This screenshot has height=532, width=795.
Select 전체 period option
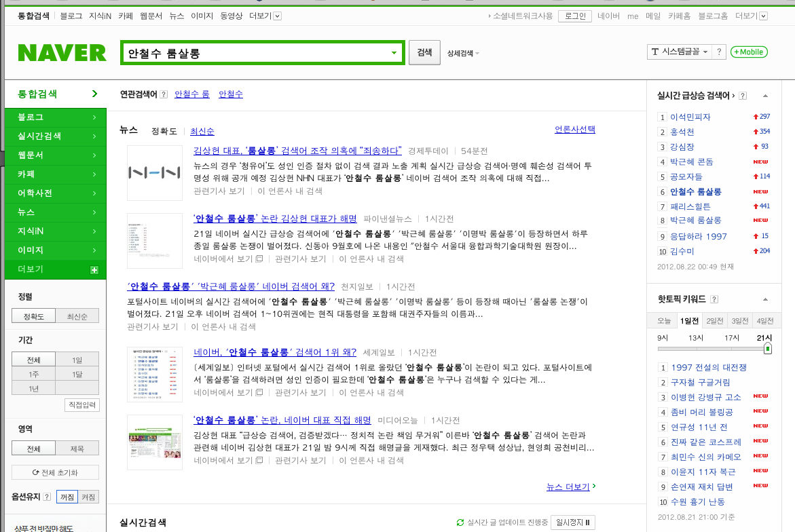33,360
